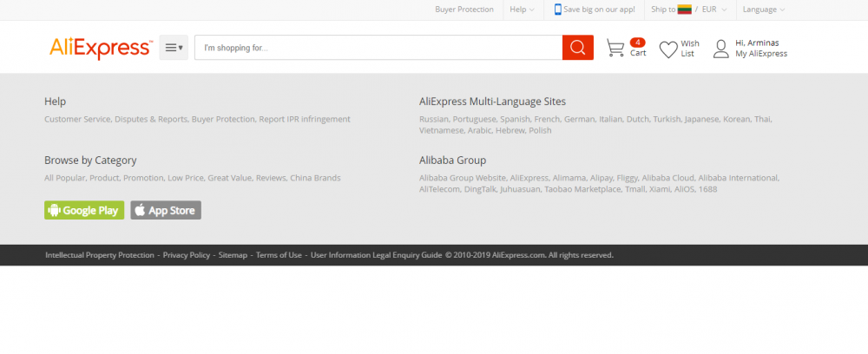
Task: Open Report IPR infringement link
Action: pos(305,119)
